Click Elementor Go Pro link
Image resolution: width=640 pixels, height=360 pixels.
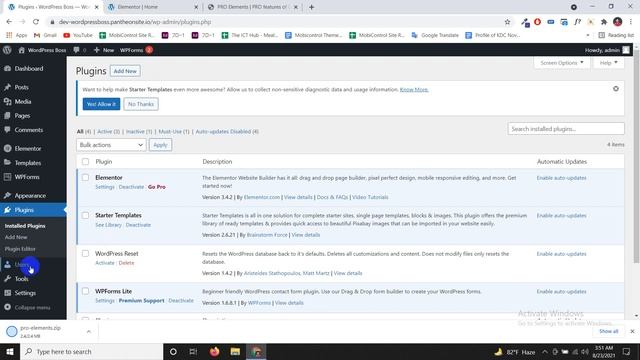point(157,187)
